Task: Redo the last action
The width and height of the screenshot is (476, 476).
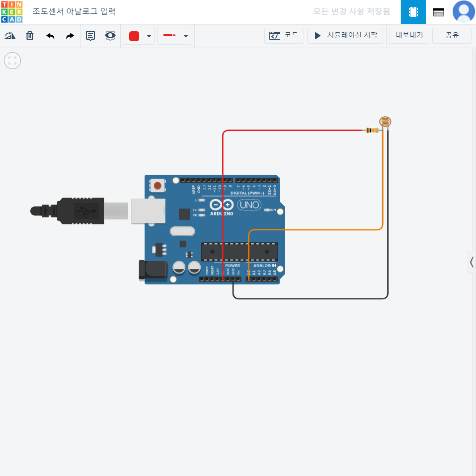Action: click(70, 36)
